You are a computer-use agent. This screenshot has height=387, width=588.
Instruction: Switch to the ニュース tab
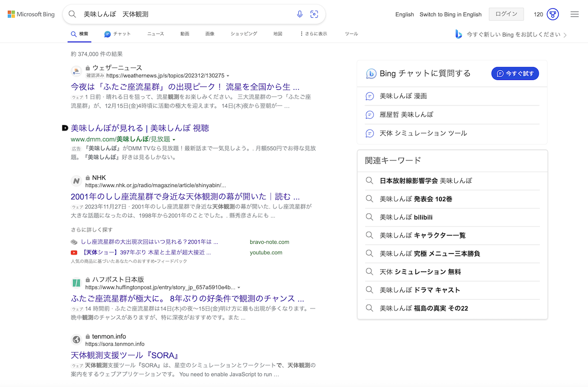point(155,34)
